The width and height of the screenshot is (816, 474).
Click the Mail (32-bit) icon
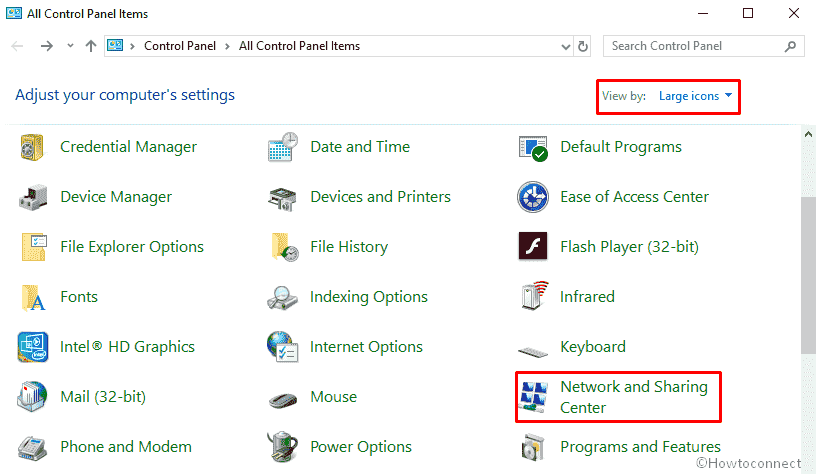[32, 396]
